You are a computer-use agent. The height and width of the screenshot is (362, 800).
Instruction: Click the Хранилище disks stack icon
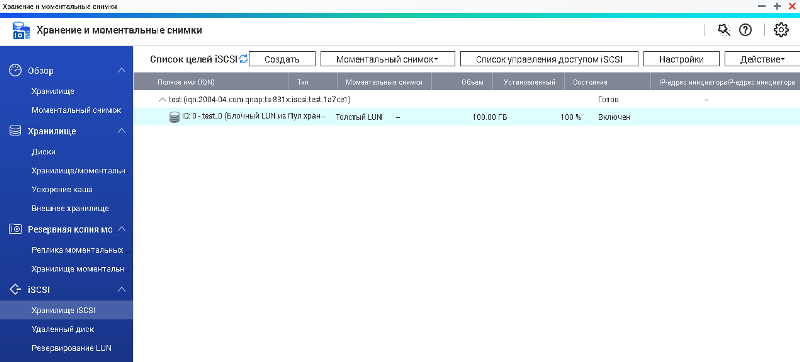[15, 131]
